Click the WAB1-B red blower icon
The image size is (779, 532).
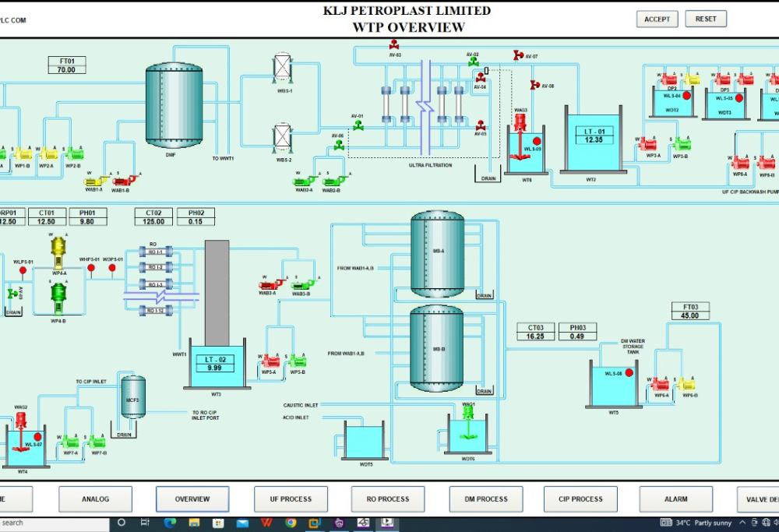(x=120, y=181)
